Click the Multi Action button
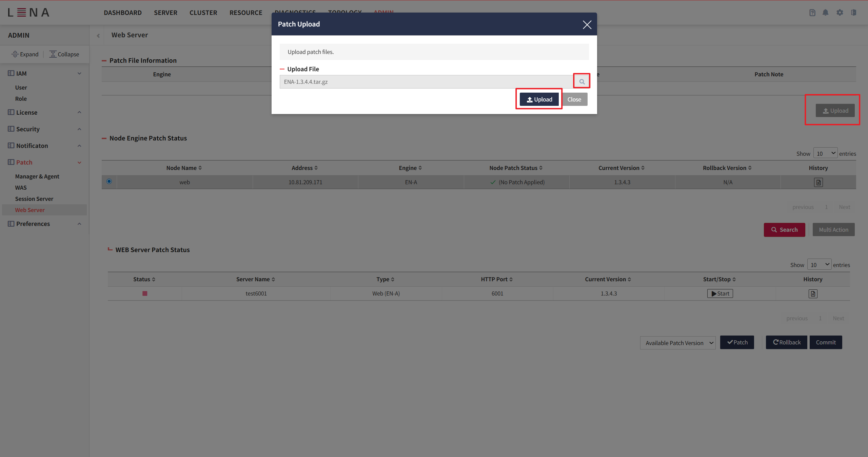 point(833,230)
